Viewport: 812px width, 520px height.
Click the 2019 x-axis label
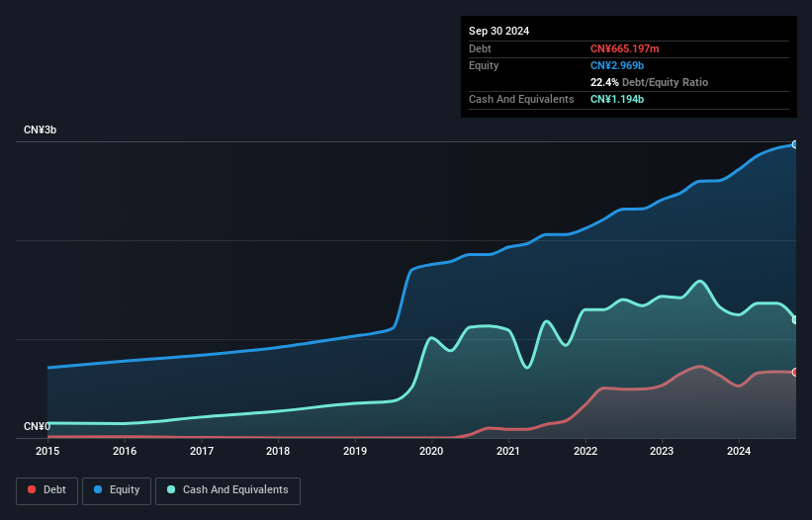point(355,451)
